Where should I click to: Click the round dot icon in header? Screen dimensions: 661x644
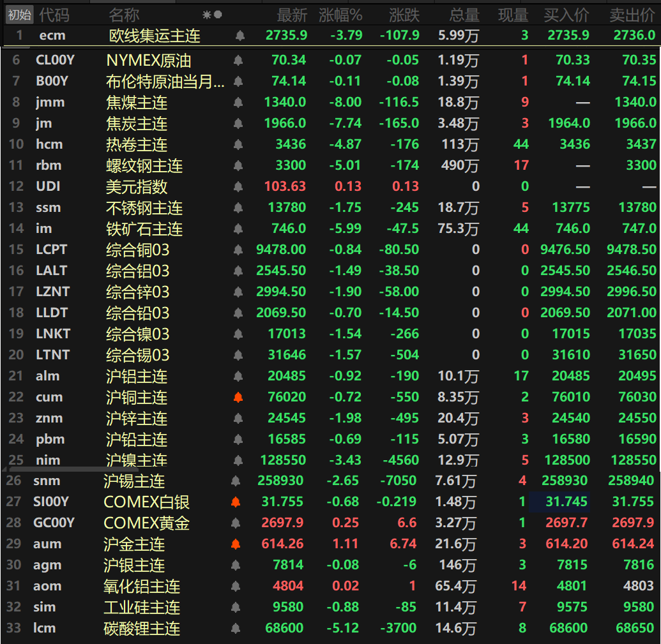[x=218, y=15]
